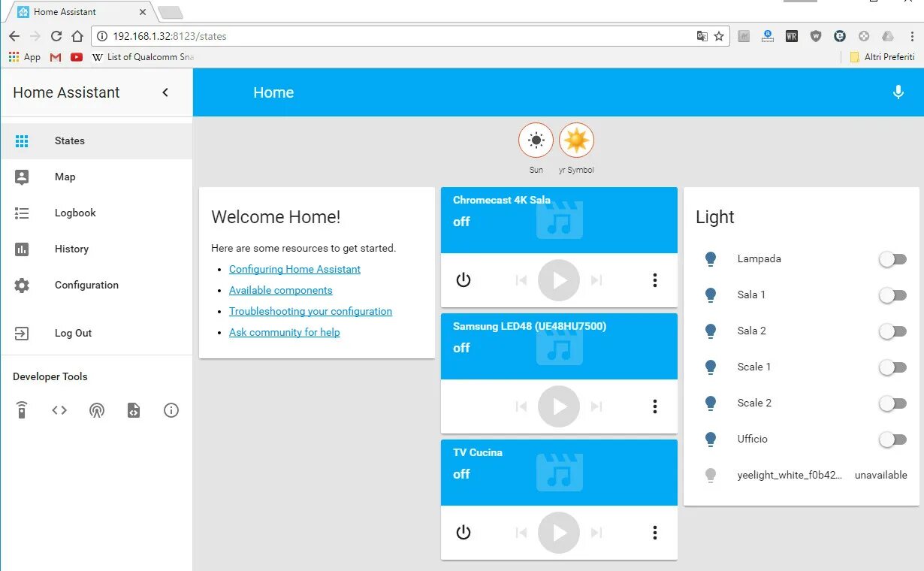The height and width of the screenshot is (571, 924).
Task: Toggle the Sala 1 light switch
Action: 892,295
